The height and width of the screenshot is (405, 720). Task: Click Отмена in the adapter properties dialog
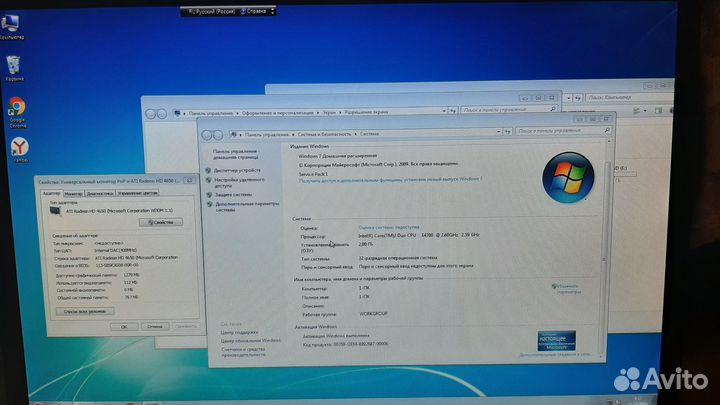(155, 326)
